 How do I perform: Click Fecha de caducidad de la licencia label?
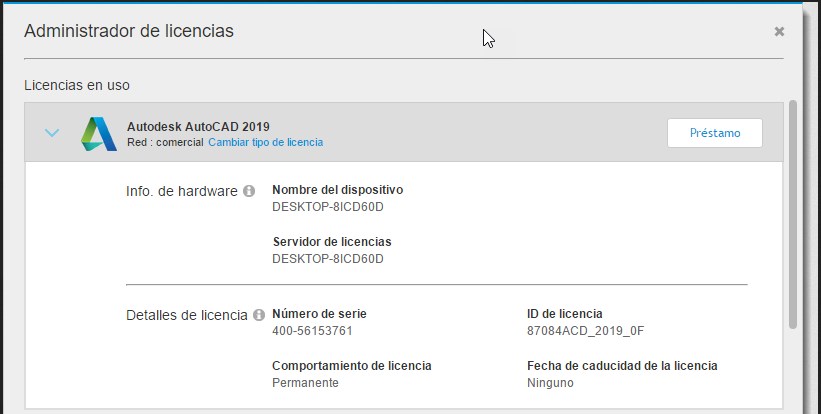coord(622,366)
